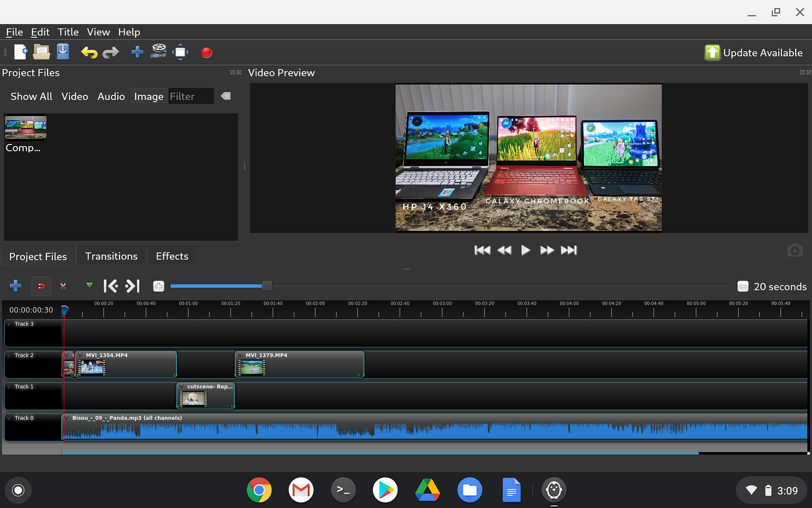Open Bisou Panda.mp3 clip menu arrow
Screen dimensions: 812x508
(x=67, y=418)
